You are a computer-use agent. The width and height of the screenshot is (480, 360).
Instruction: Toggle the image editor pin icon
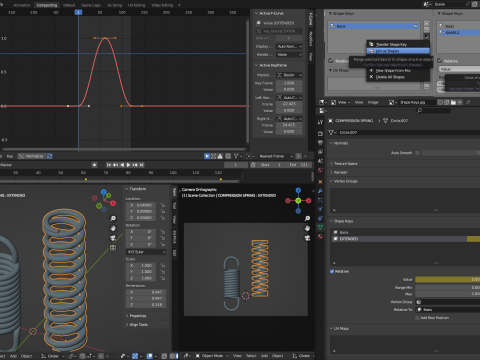468,102
